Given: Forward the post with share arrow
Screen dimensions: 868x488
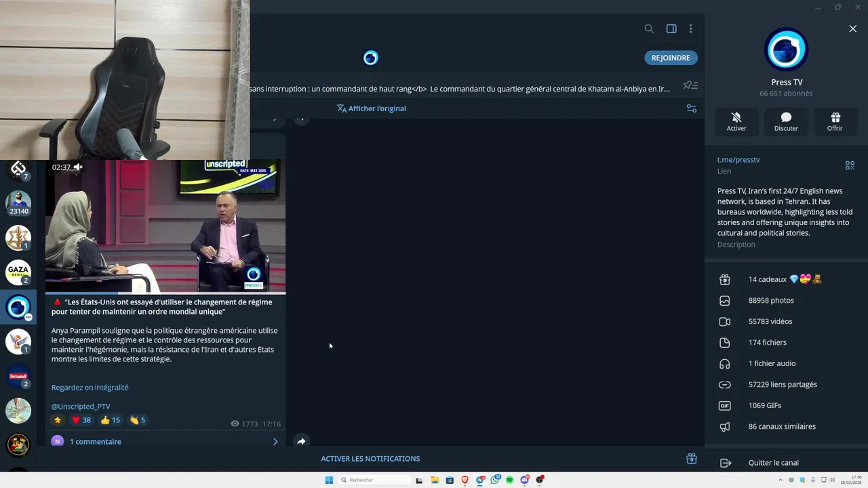Looking at the screenshot, I should pyautogui.click(x=301, y=441).
